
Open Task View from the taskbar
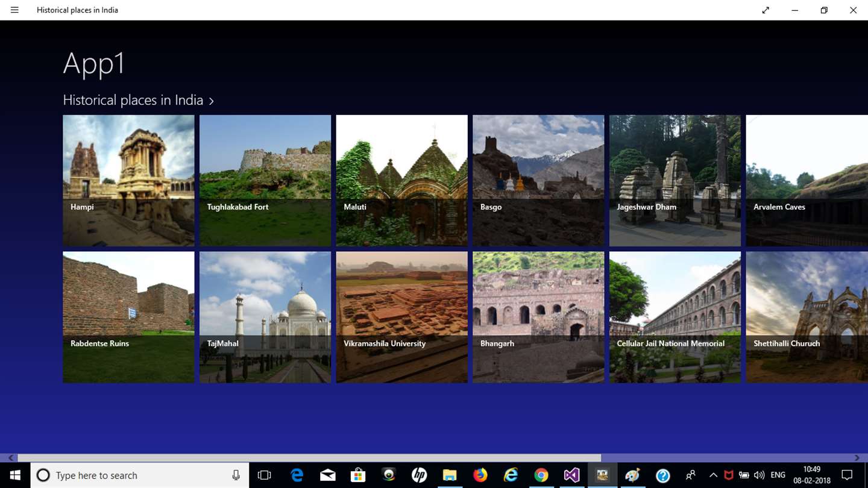pyautogui.click(x=264, y=475)
